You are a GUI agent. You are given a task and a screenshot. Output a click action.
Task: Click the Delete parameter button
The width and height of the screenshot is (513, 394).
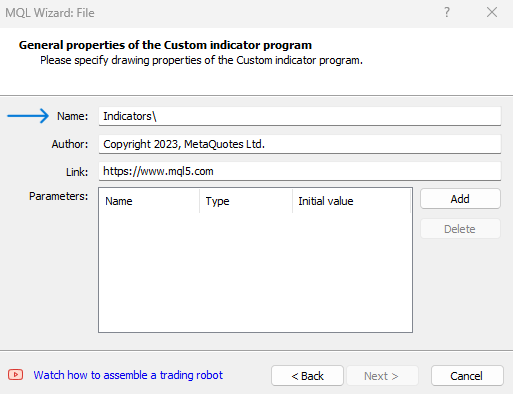tap(460, 229)
